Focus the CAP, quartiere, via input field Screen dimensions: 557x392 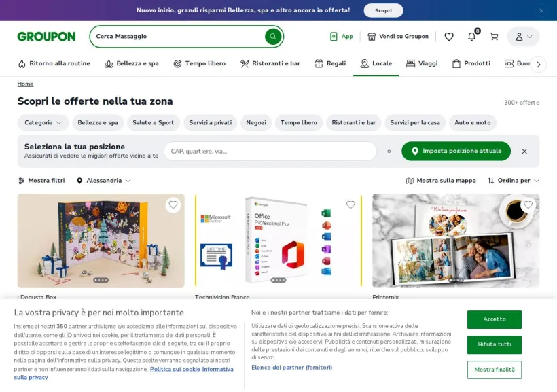click(x=270, y=152)
